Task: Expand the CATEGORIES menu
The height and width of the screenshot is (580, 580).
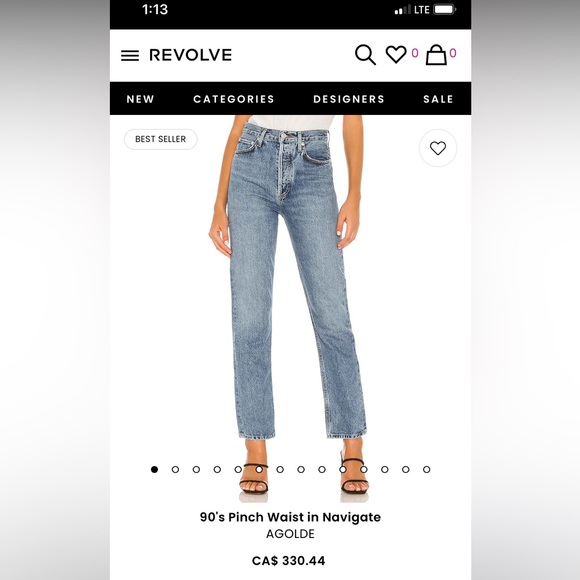Action: click(x=234, y=99)
